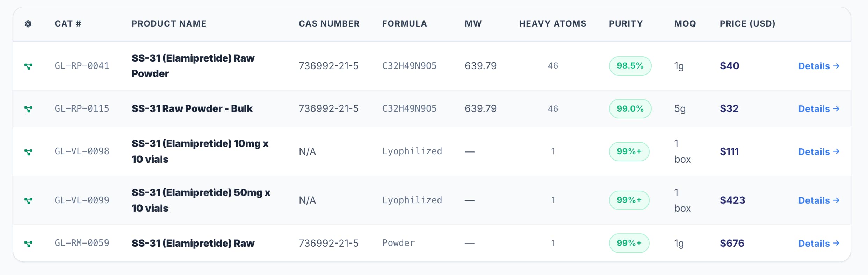Click molecule icon for GL-RP-0115 row
The height and width of the screenshot is (275, 868).
[x=28, y=109]
